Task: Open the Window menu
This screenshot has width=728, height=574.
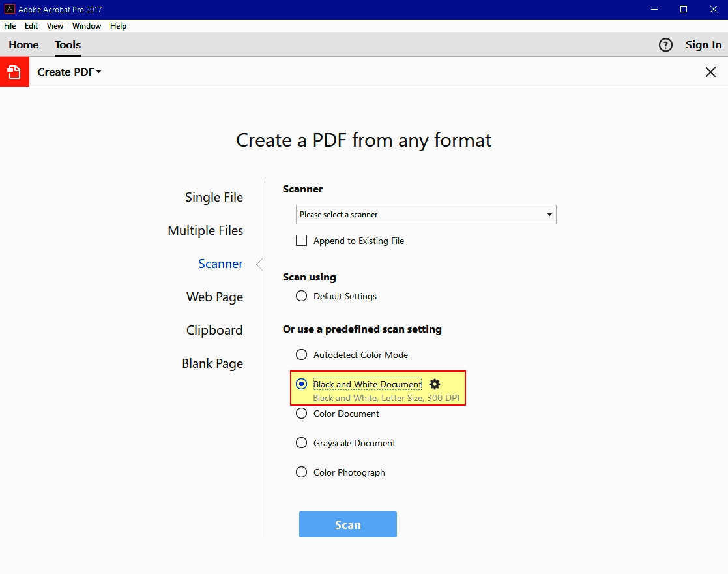Action: pyautogui.click(x=87, y=26)
